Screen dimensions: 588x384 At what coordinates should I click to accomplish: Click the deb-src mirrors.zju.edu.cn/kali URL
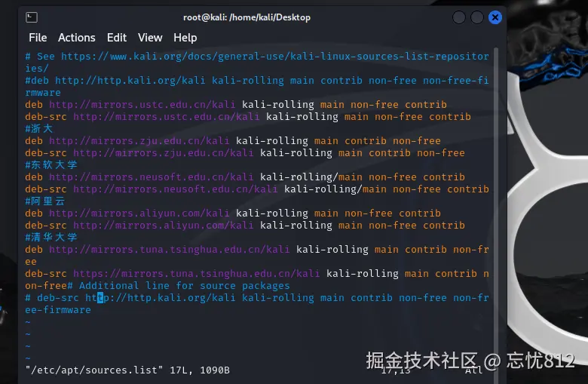click(163, 153)
